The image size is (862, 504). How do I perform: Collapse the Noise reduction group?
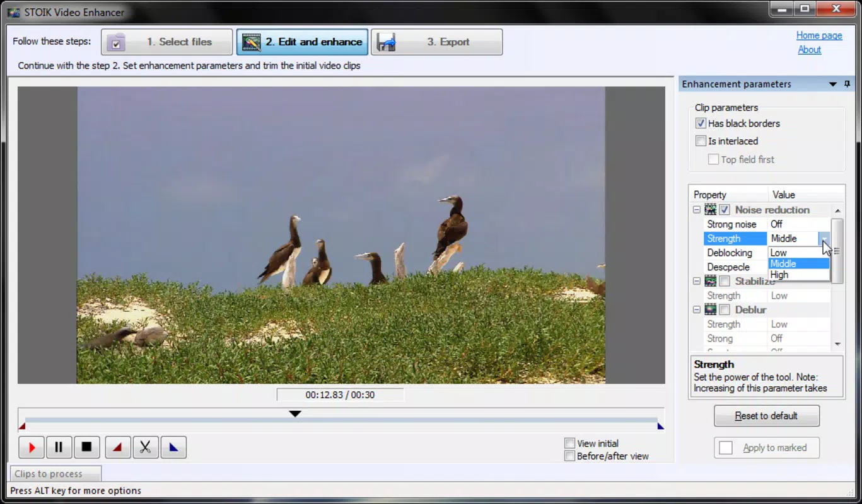(697, 210)
